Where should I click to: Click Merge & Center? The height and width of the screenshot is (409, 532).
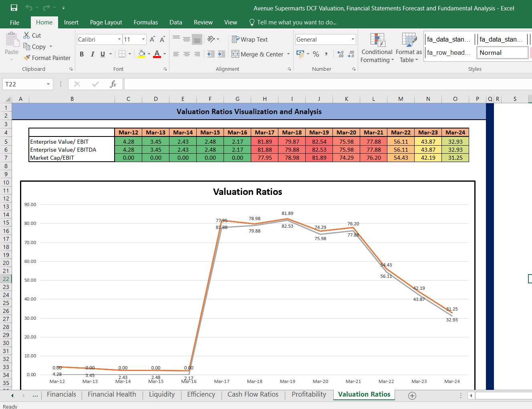[x=257, y=54]
